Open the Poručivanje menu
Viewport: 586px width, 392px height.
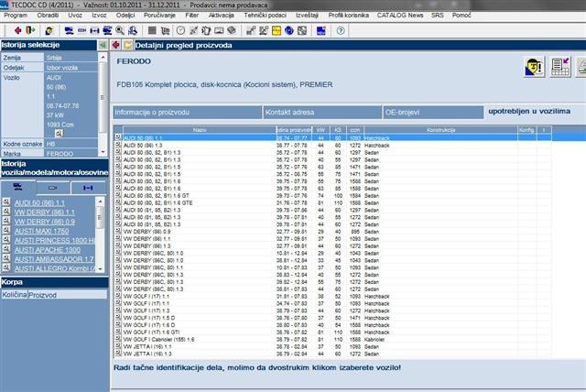tap(159, 16)
